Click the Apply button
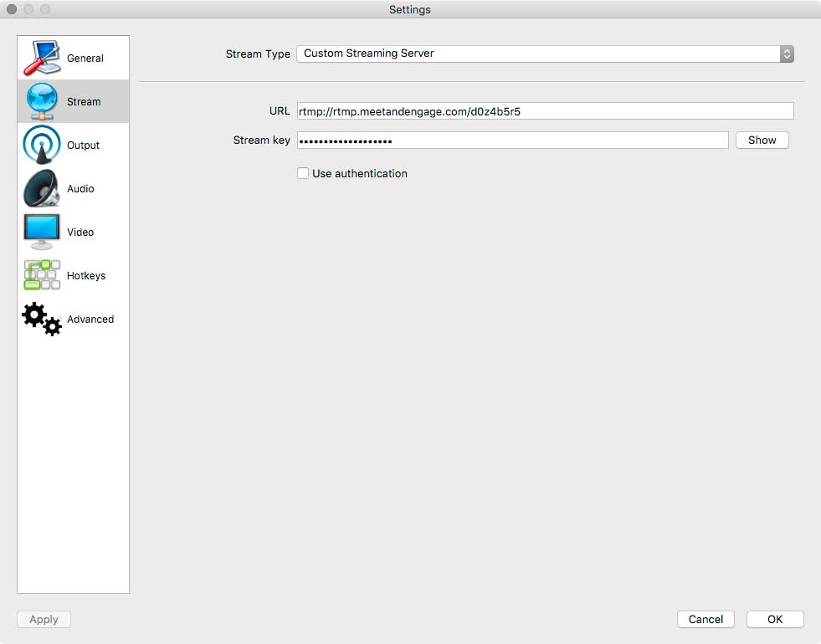 44,619
